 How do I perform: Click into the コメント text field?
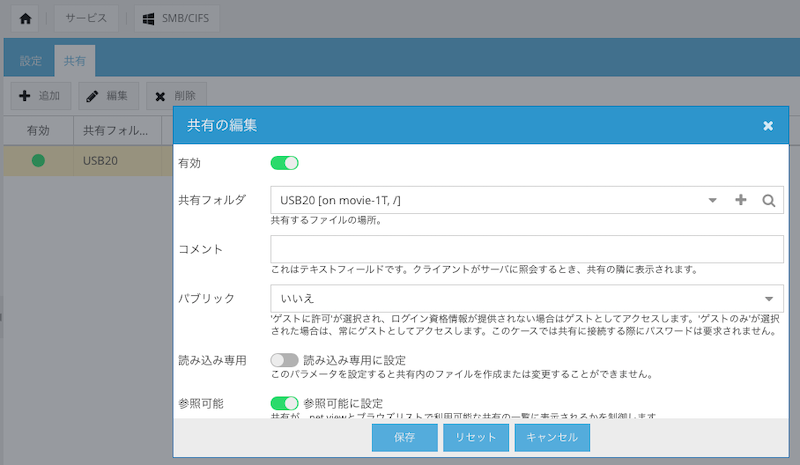point(527,249)
